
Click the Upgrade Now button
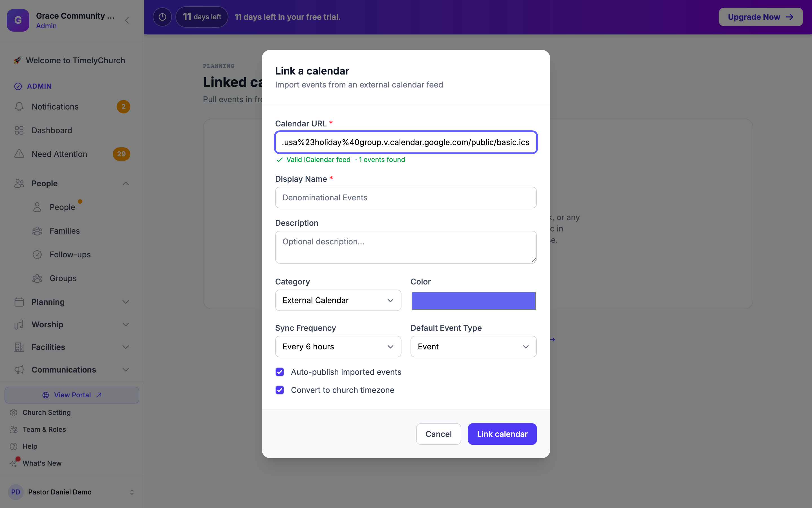(x=761, y=17)
